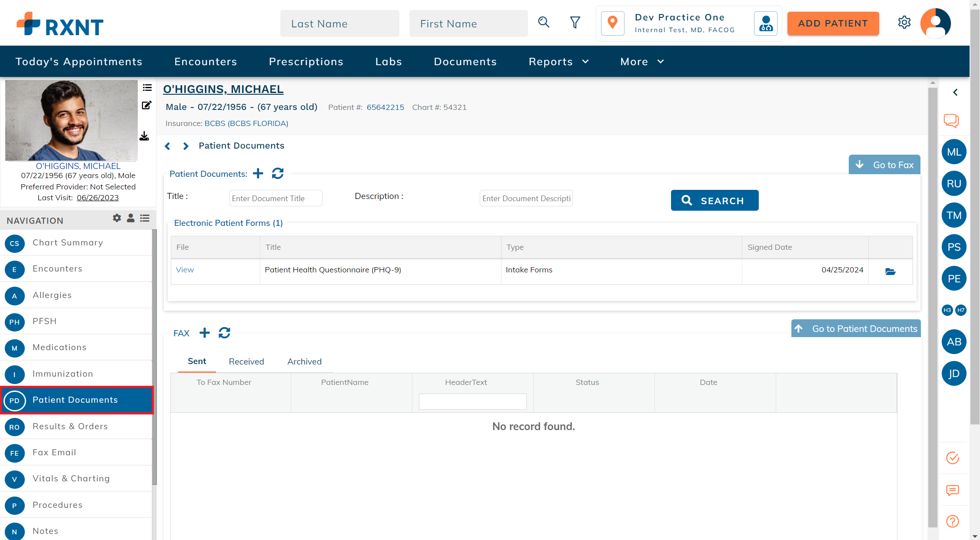Switch to the Sent fax tab
The image size is (980, 540).
197,361
